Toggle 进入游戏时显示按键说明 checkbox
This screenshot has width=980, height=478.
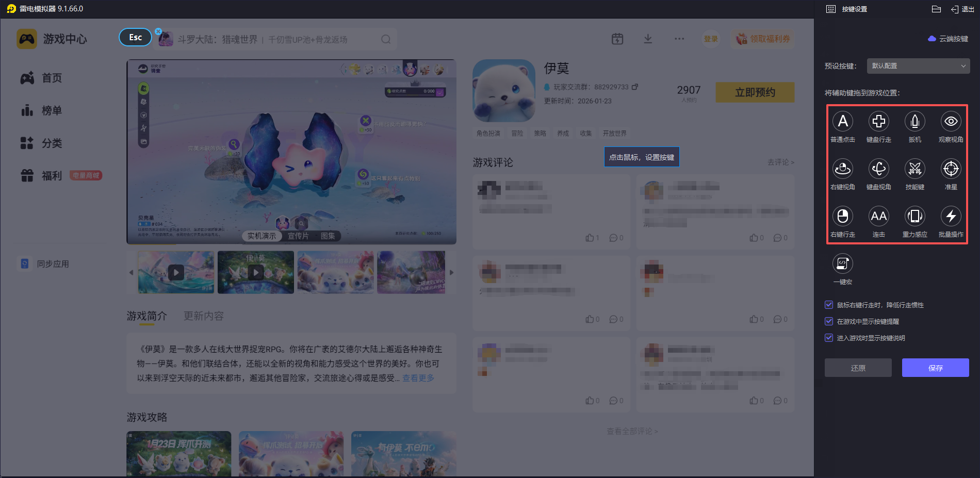point(829,338)
